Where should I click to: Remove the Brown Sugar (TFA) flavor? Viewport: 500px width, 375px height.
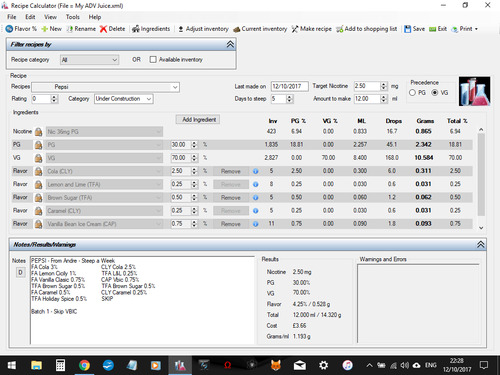coord(231,198)
